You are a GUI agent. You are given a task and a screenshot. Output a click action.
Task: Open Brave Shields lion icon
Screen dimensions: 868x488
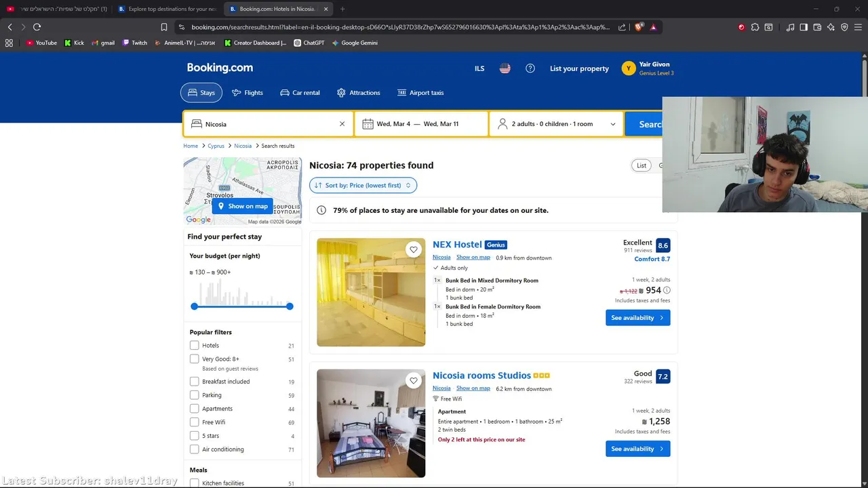pos(639,27)
